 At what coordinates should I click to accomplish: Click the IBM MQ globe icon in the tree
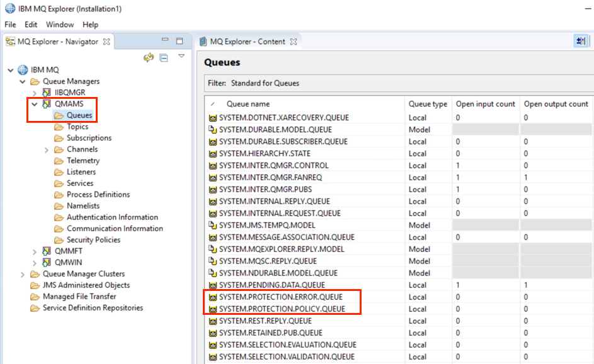(x=23, y=70)
